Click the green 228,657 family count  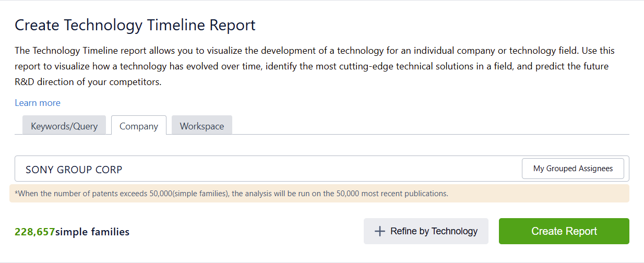tap(34, 232)
